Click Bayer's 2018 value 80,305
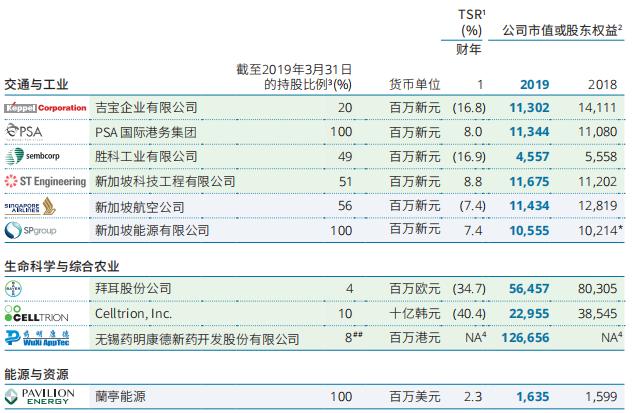Viewport: 634px width, 413px height. coord(598,289)
